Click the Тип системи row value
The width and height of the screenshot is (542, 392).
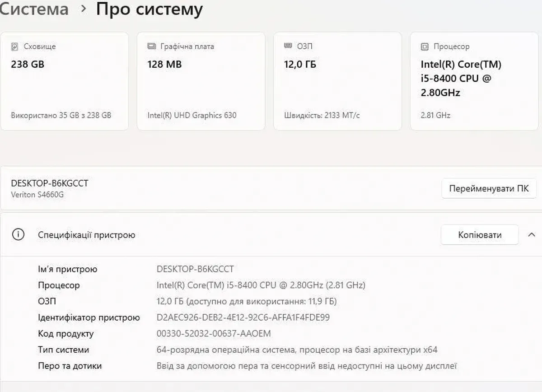pos(297,350)
